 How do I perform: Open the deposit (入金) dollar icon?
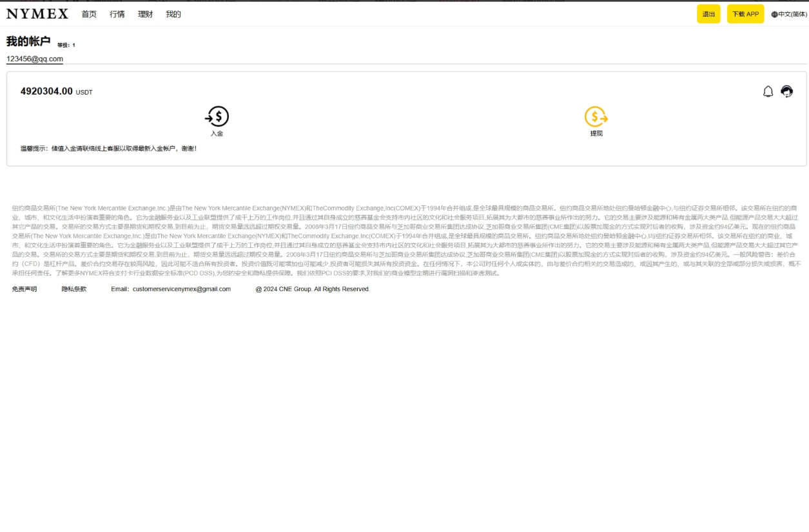point(217,117)
